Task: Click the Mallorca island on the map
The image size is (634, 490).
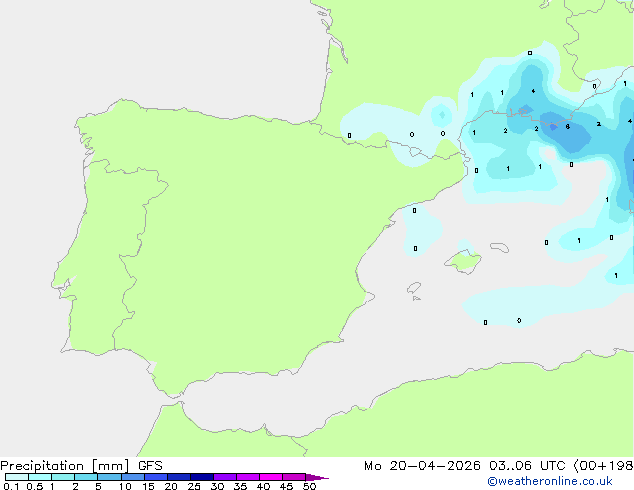Action: pyautogui.click(x=463, y=262)
